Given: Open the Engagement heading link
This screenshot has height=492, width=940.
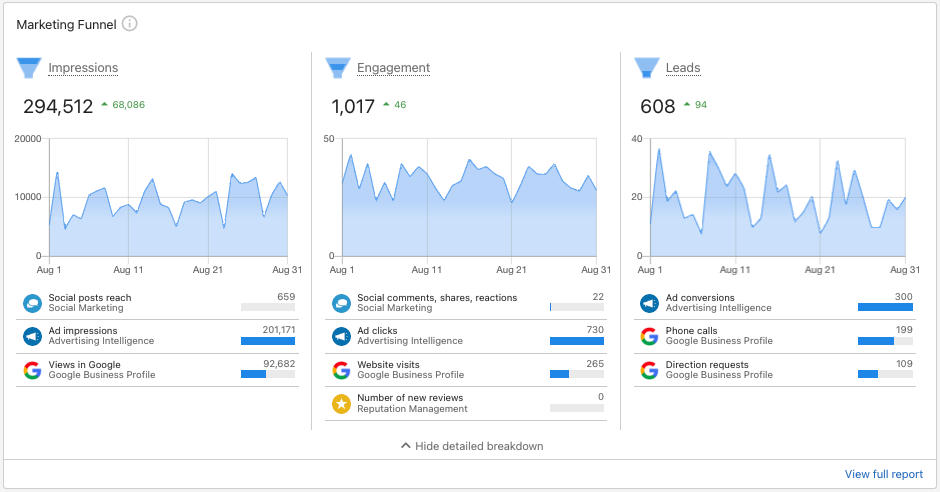Looking at the screenshot, I should point(393,68).
